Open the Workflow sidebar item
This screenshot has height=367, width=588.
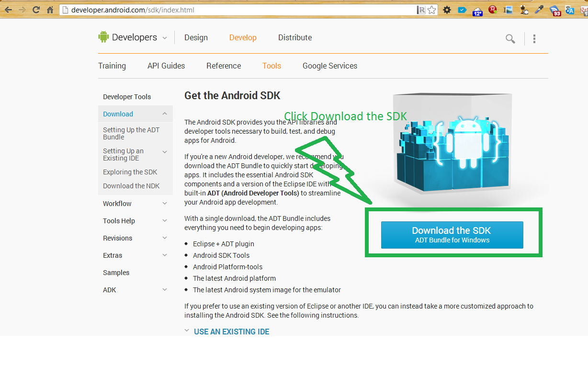pyautogui.click(x=117, y=204)
